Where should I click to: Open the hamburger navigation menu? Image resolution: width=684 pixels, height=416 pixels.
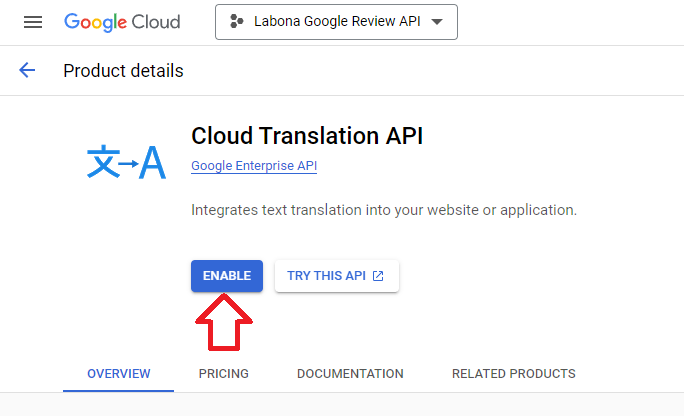point(33,22)
